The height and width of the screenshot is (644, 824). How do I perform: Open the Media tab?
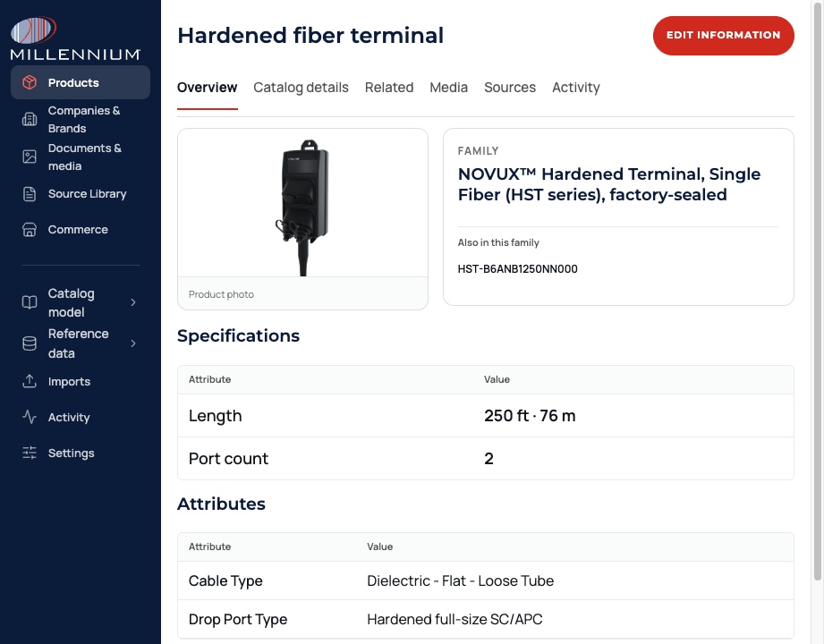pyautogui.click(x=448, y=87)
